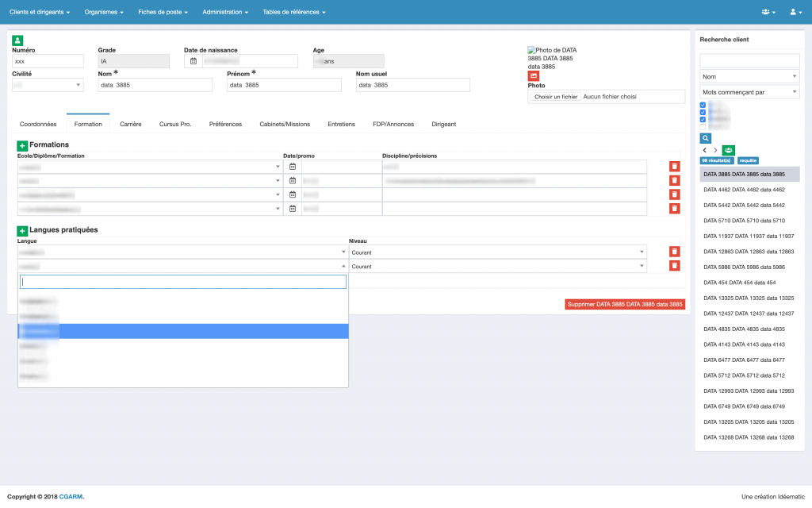This screenshot has width=812, height=508.
Task: Enable the fourth unchecked search filter checkbox
Action: [703, 126]
